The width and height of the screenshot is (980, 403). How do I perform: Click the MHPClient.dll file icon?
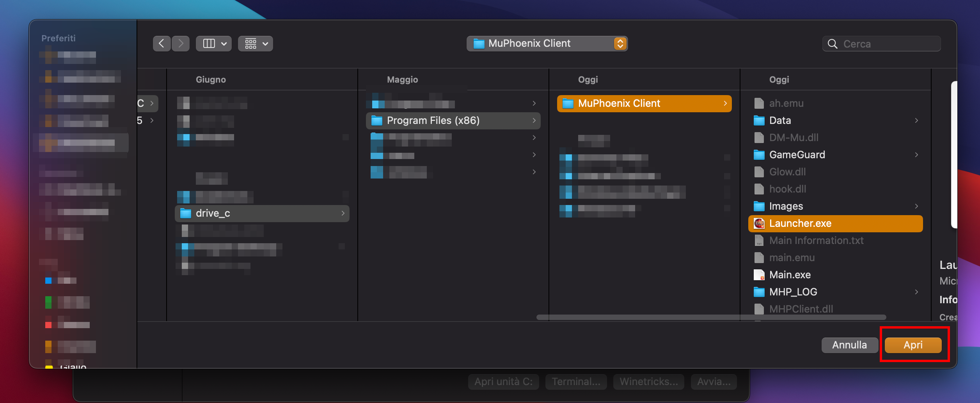coord(759,309)
